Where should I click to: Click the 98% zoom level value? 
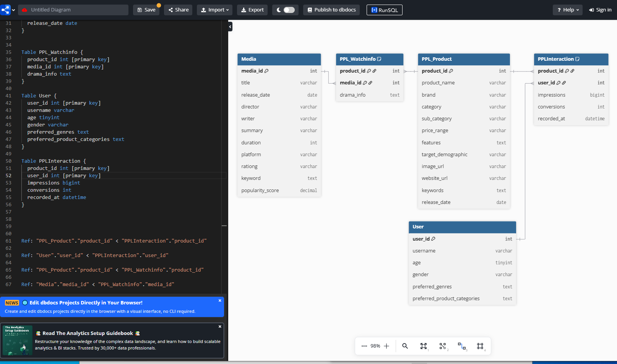pos(375,346)
